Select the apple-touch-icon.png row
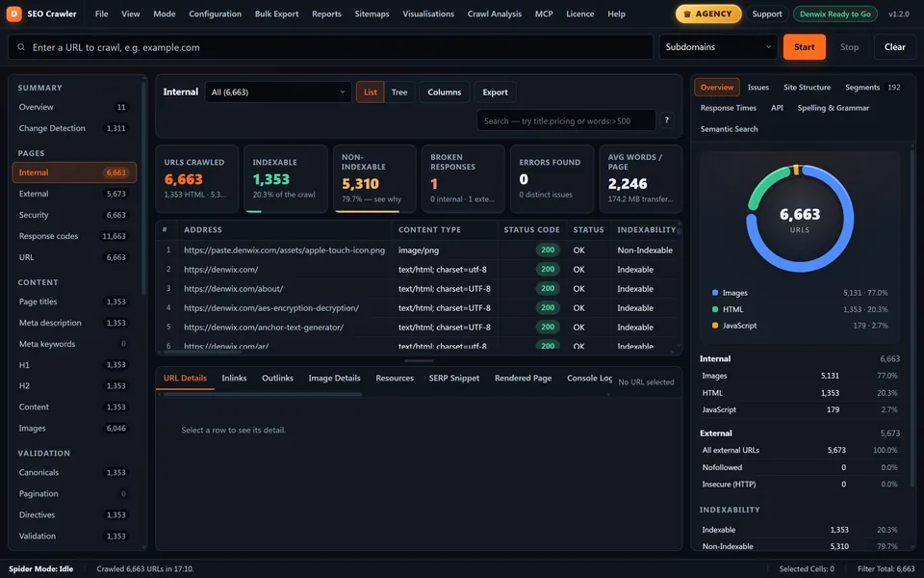 (417, 250)
